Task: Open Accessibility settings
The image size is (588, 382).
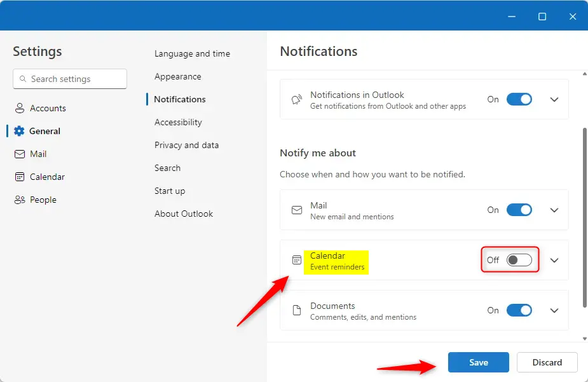Action: pos(178,122)
